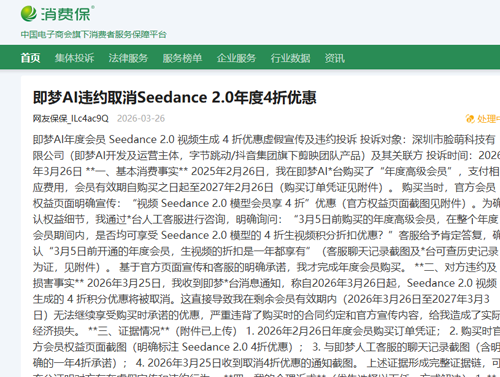Open 企业服务 navigation item
This screenshot has height=377, width=500.
click(236, 58)
